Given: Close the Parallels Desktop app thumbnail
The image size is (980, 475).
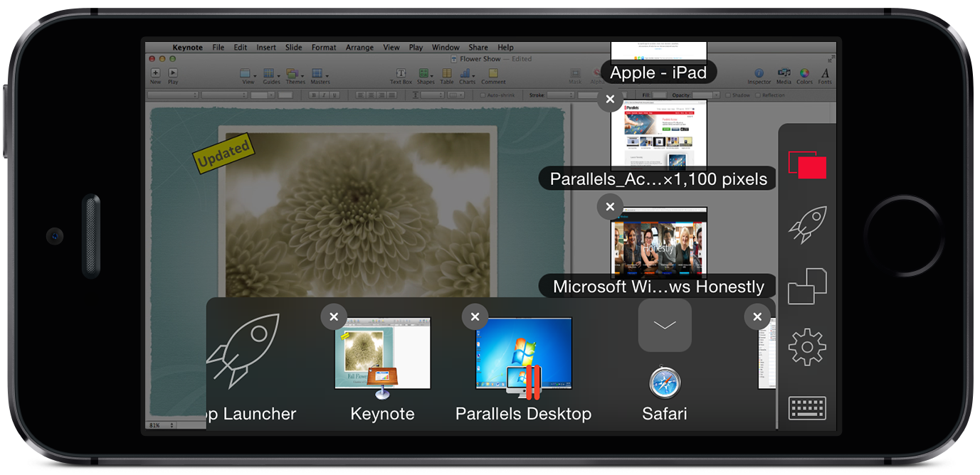Looking at the screenshot, I should 475,316.
